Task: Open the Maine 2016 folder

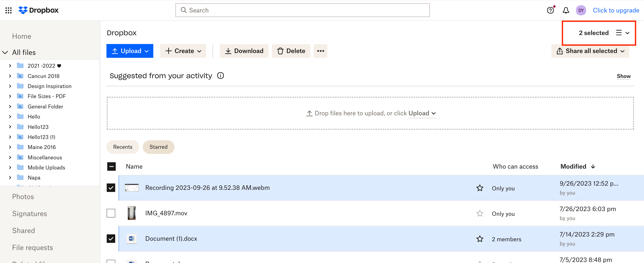Action: [42, 147]
